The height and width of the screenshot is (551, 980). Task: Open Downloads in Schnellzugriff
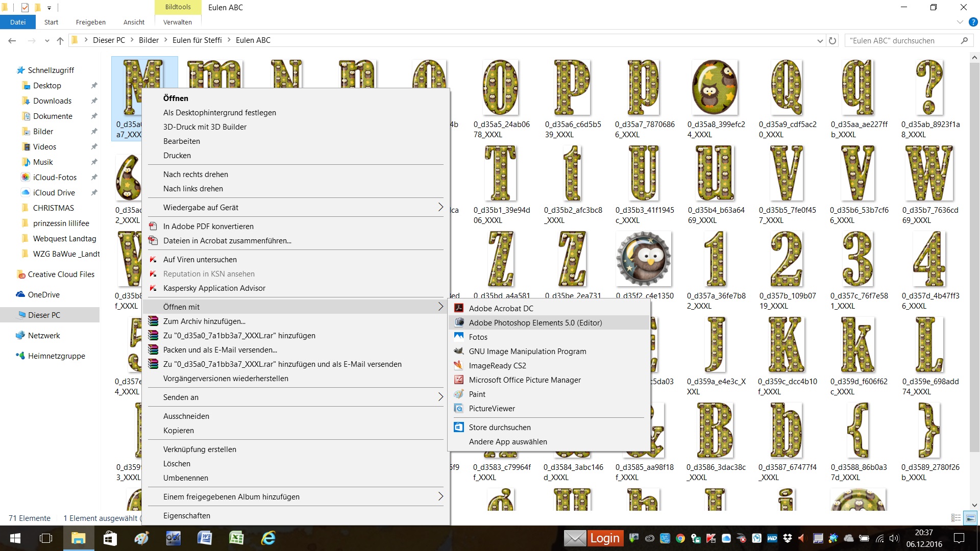52,101
